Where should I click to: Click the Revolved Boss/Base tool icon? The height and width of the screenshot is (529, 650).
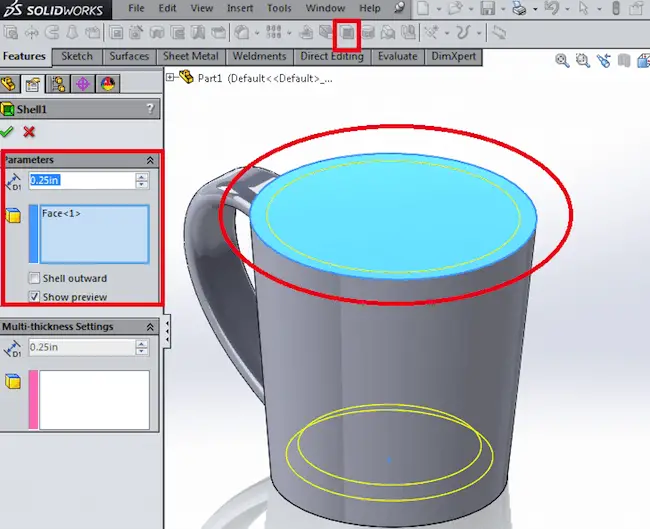32,32
